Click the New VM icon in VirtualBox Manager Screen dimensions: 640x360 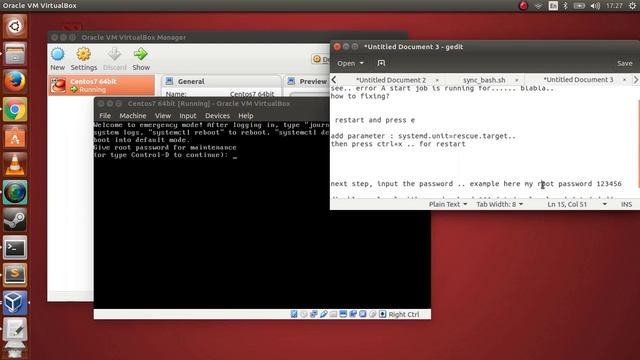point(58,54)
